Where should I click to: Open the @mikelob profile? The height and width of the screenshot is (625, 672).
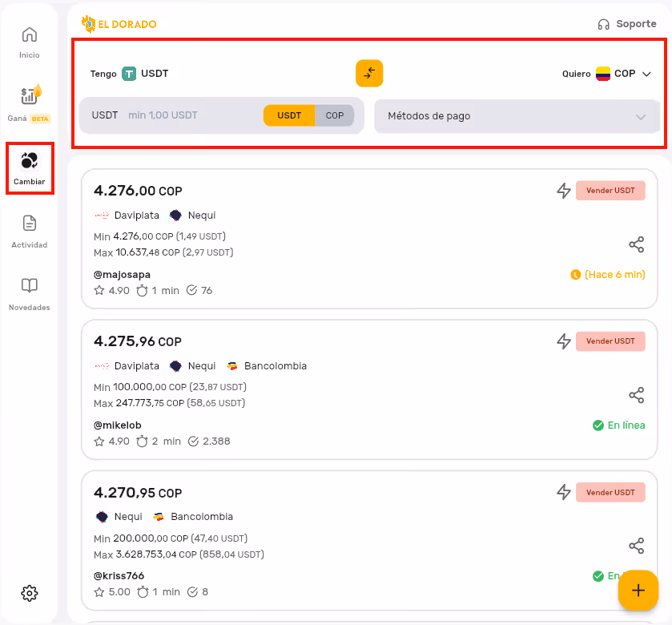[118, 425]
